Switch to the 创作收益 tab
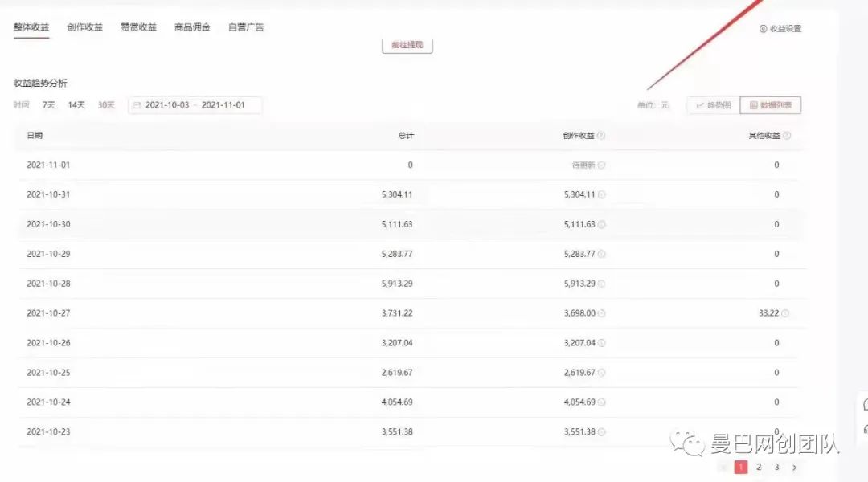Screen dimensions: 868x482 (x=84, y=27)
